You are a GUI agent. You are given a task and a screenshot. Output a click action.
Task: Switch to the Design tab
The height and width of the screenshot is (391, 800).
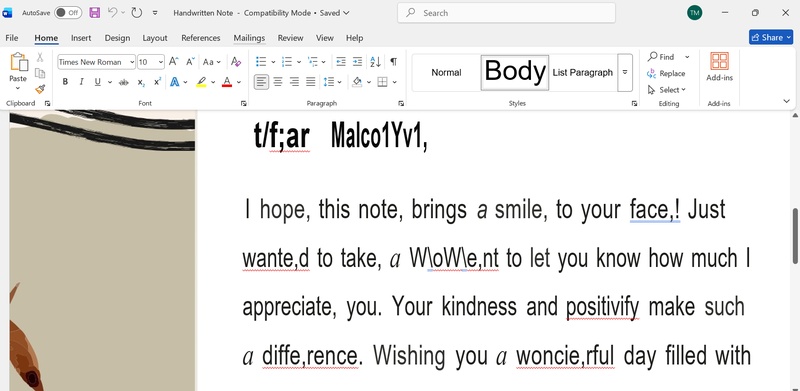point(117,38)
